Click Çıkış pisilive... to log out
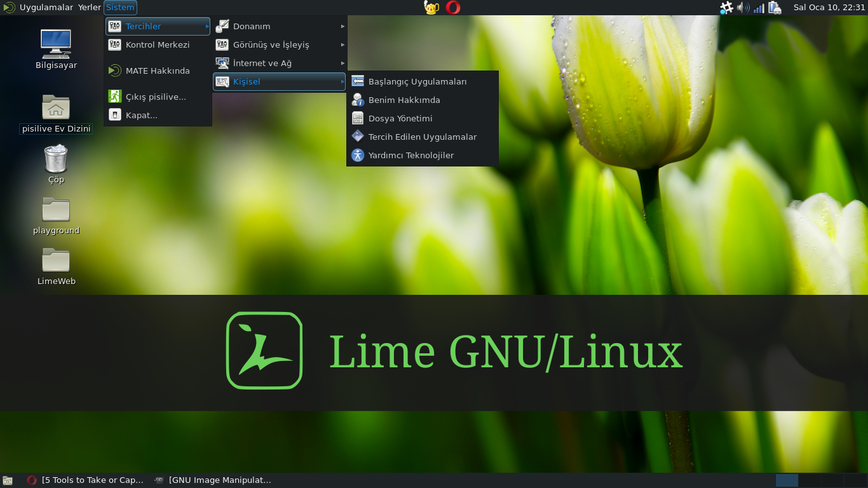The image size is (868, 488). [158, 97]
